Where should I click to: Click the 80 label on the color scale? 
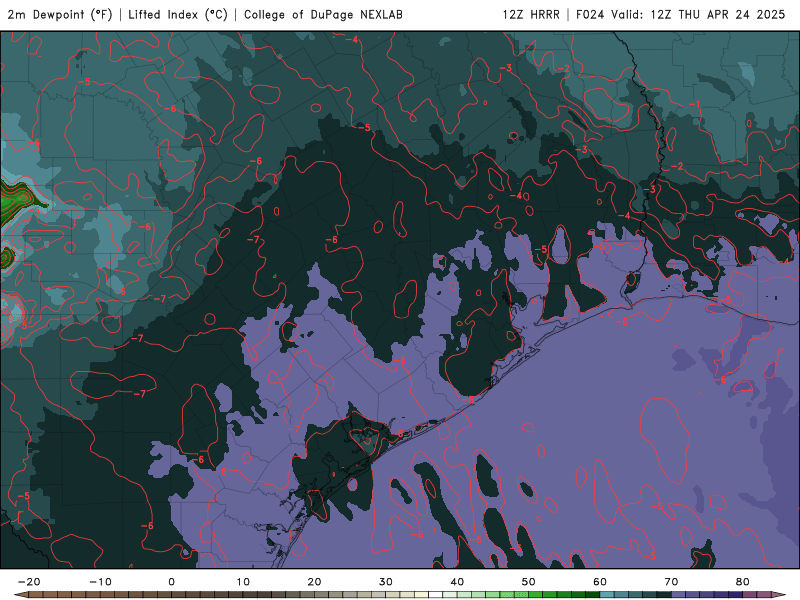[x=743, y=582]
